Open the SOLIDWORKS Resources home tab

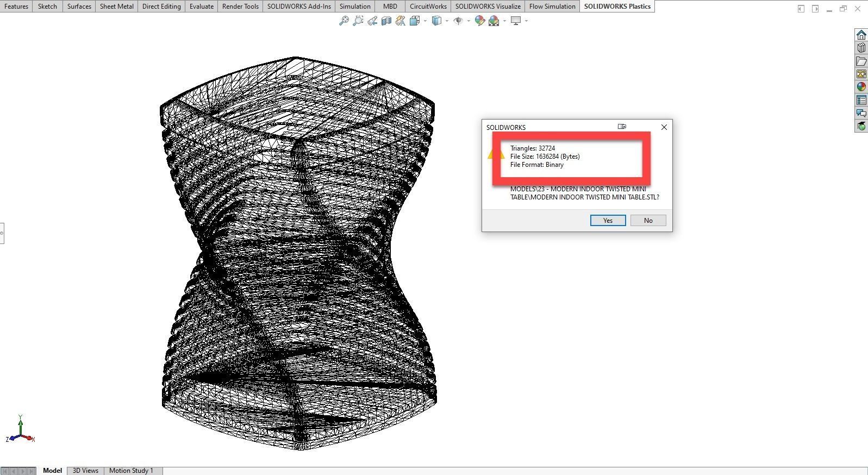pos(861,35)
